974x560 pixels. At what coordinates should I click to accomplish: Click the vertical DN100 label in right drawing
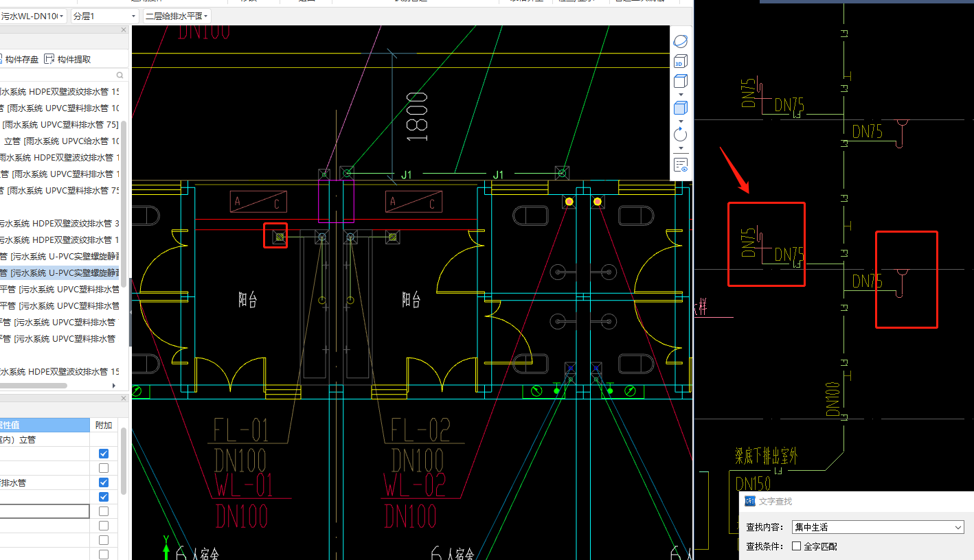[833, 399]
